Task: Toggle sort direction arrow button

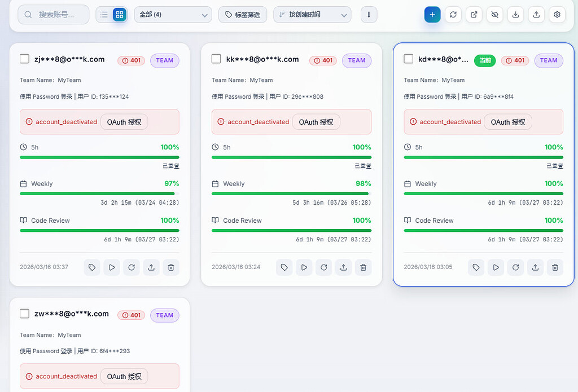Action: [369, 15]
